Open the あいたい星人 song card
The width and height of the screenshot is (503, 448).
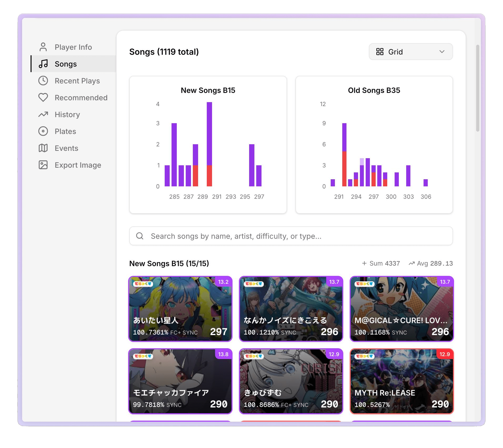180,309
